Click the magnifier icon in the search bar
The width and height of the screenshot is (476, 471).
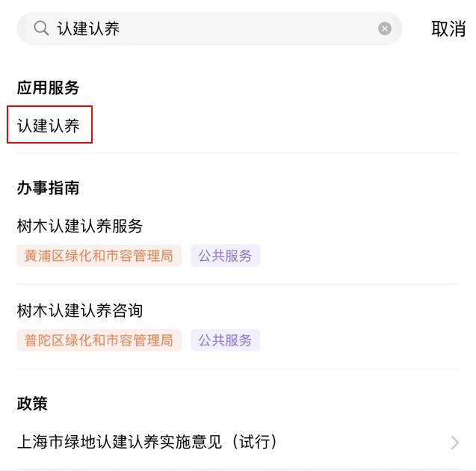(41, 28)
